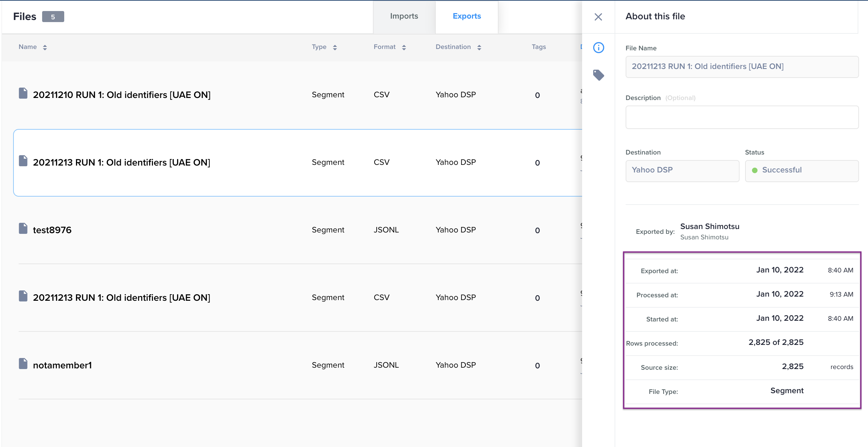Click the Description text field
This screenshot has height=447, width=868.
click(742, 117)
